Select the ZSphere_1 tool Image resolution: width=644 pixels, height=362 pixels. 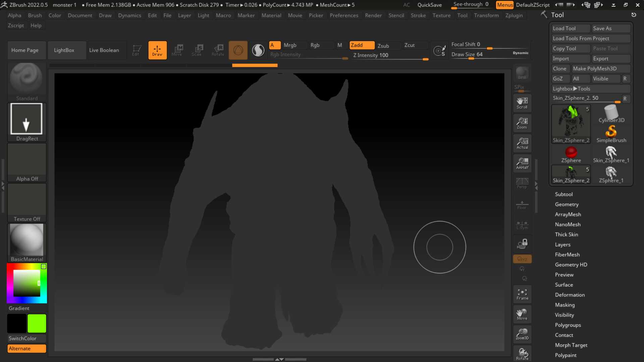[611, 174]
